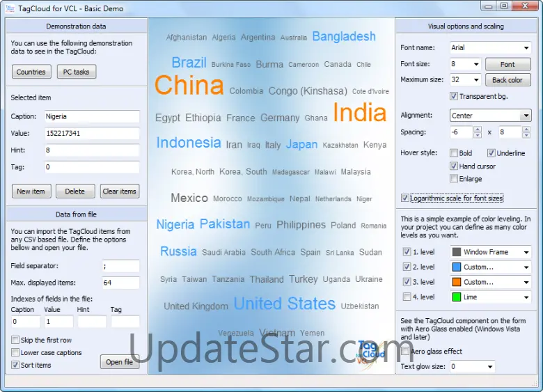
Task: Open the Text glow size dropdown
Action: 489,367
